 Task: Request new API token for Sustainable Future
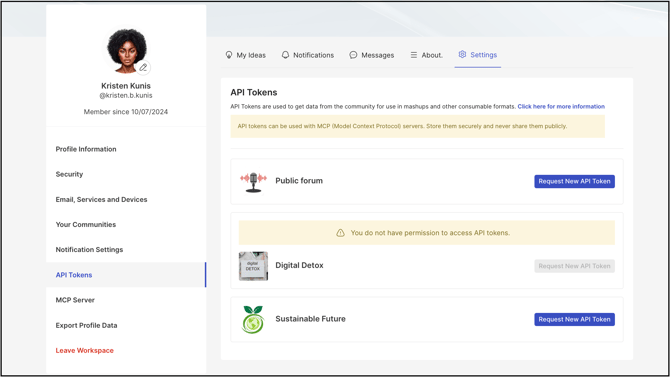click(x=574, y=319)
